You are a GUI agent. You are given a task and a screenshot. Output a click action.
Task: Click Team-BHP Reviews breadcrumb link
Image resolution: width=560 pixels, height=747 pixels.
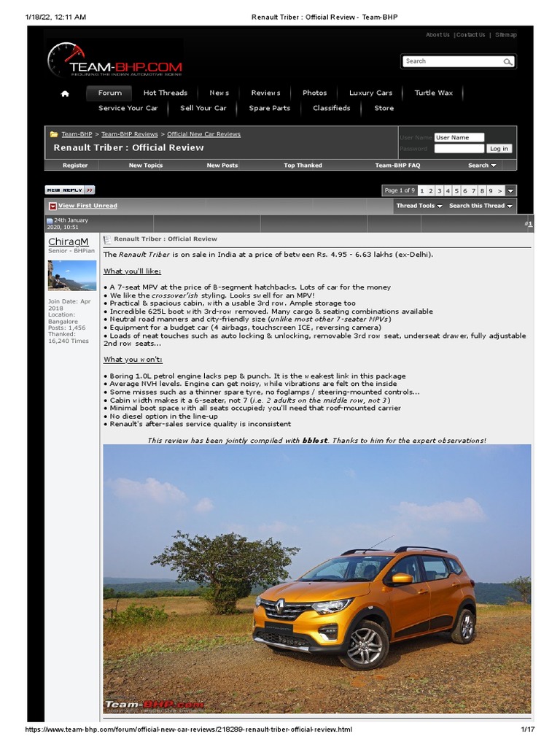[x=130, y=134]
